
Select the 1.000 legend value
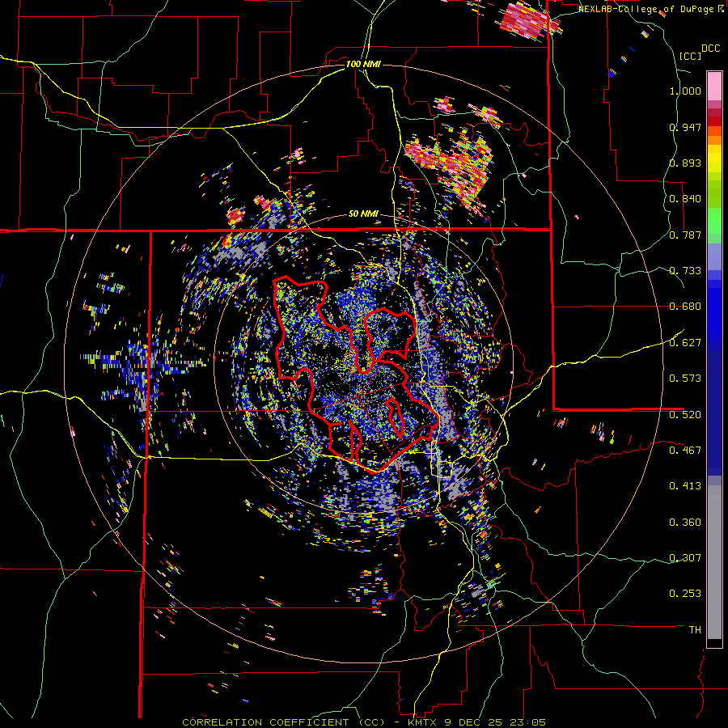(685, 91)
